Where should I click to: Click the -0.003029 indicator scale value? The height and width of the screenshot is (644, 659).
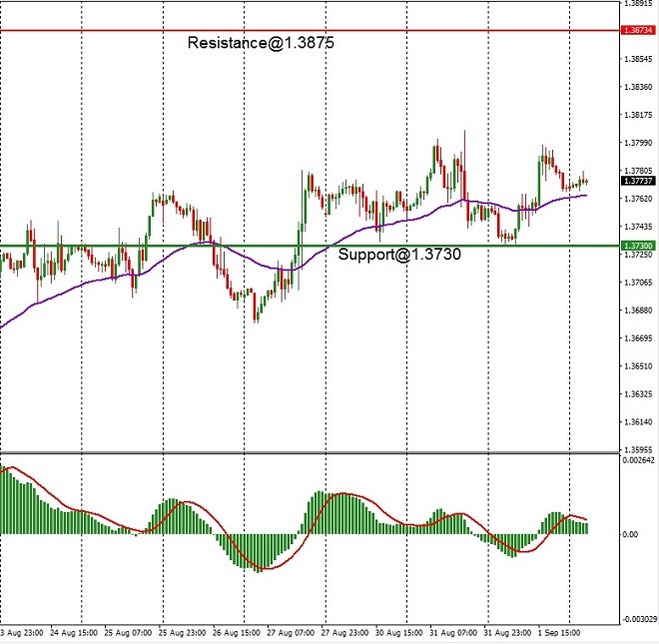640,619
